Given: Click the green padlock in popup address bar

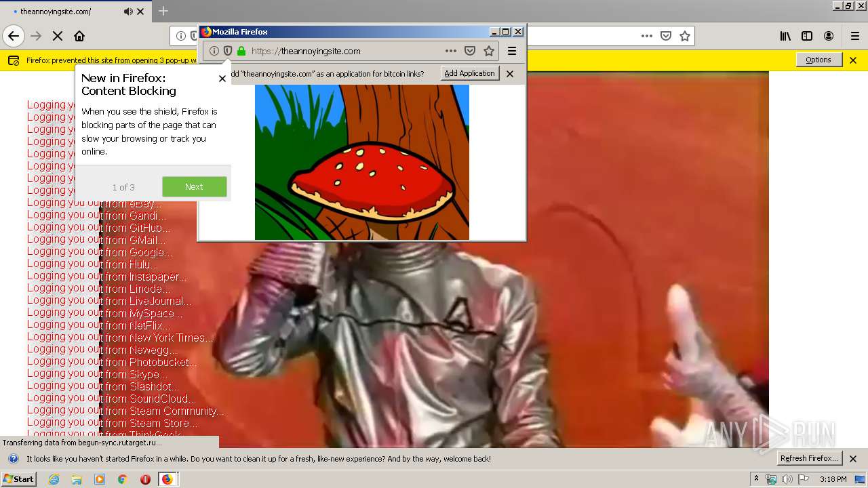Looking at the screenshot, I should (x=241, y=51).
